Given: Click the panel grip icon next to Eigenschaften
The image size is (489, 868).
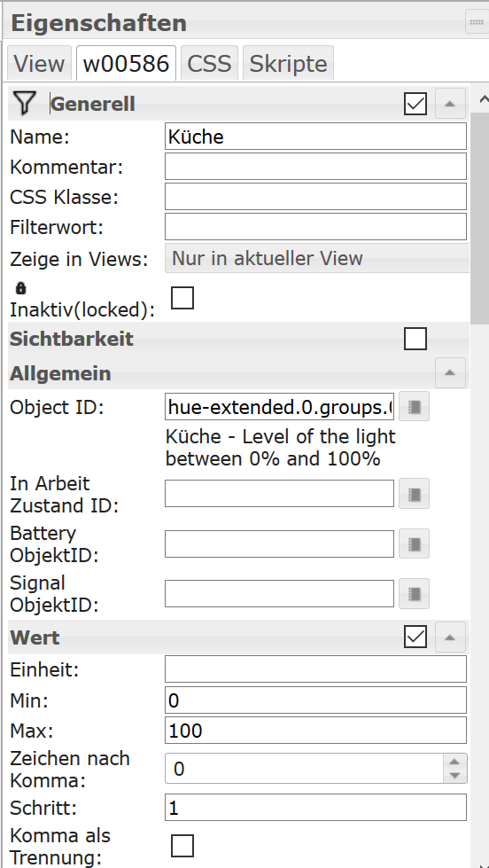Looking at the screenshot, I should (477, 22).
